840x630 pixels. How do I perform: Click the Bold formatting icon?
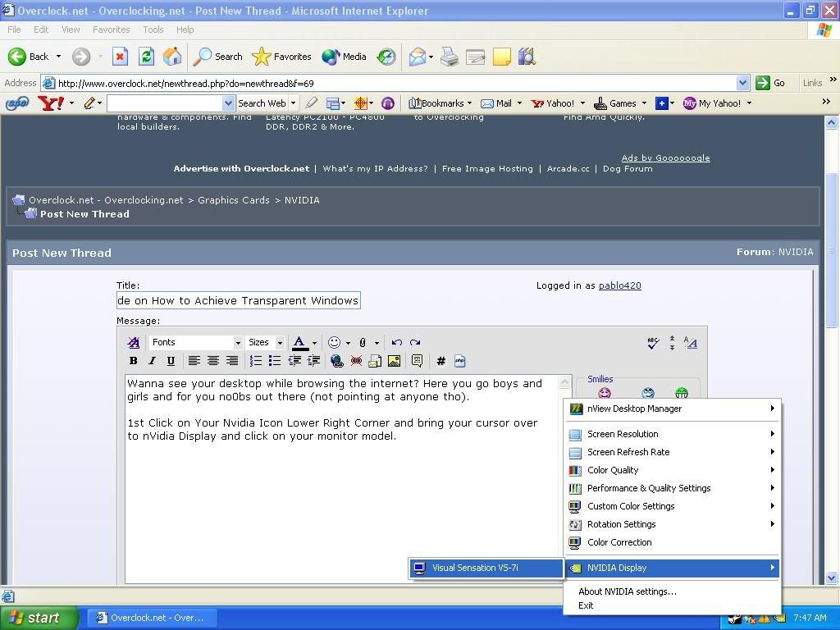134,361
